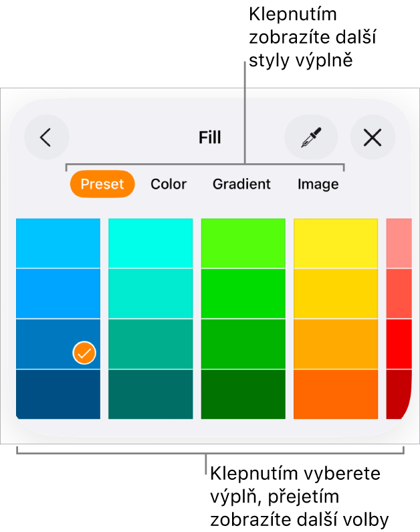Switch to the Image fill tab
The width and height of the screenshot is (420, 532).
pos(318,184)
